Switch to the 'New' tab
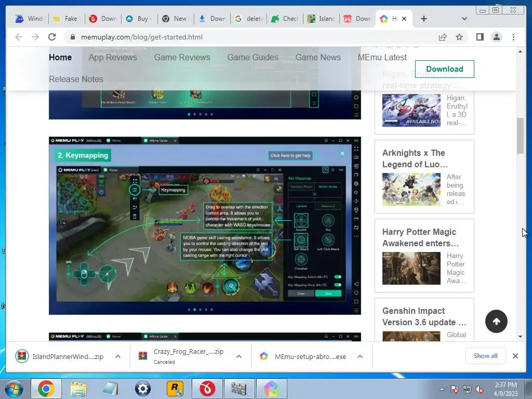Screen dimensions: 532x399 (176, 19)
